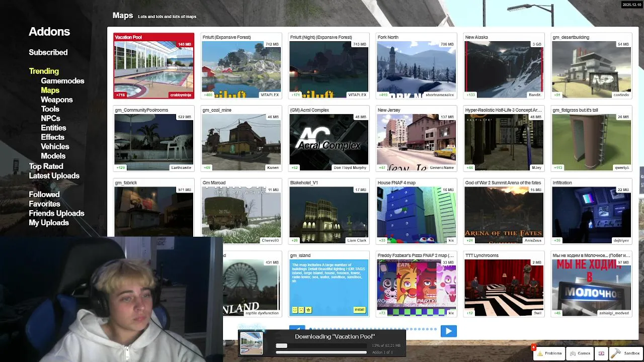The width and height of the screenshot is (644, 362).
Task: Click the star favorite icon on gm_island
Action: (308, 310)
